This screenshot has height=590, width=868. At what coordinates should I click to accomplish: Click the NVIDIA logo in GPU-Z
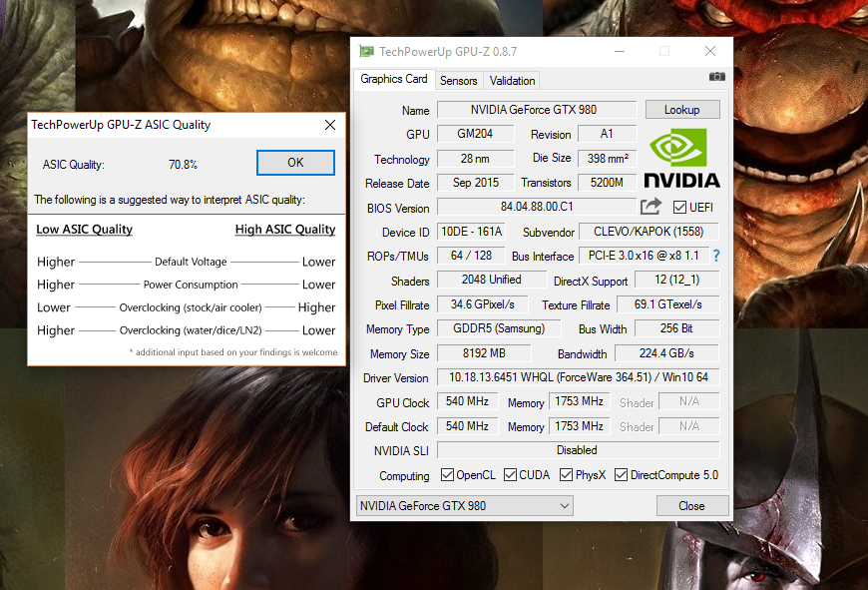[681, 159]
